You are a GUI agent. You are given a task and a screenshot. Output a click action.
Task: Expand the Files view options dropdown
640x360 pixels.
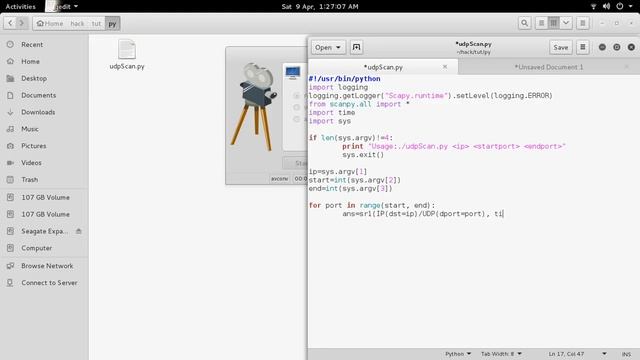(566, 23)
